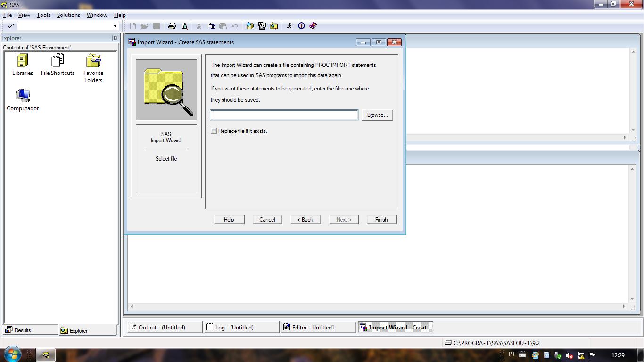644x362 pixels.
Task: Click the Print toolbar icon
Action: point(172,26)
